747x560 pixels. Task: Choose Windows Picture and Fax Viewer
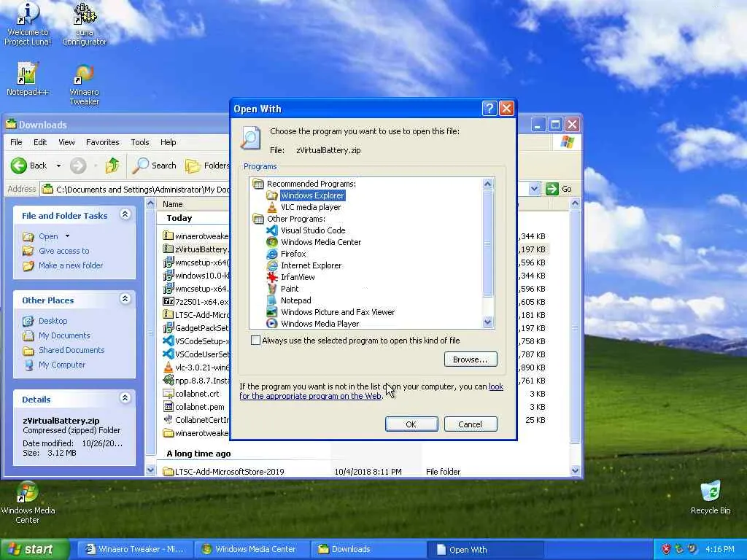click(337, 312)
